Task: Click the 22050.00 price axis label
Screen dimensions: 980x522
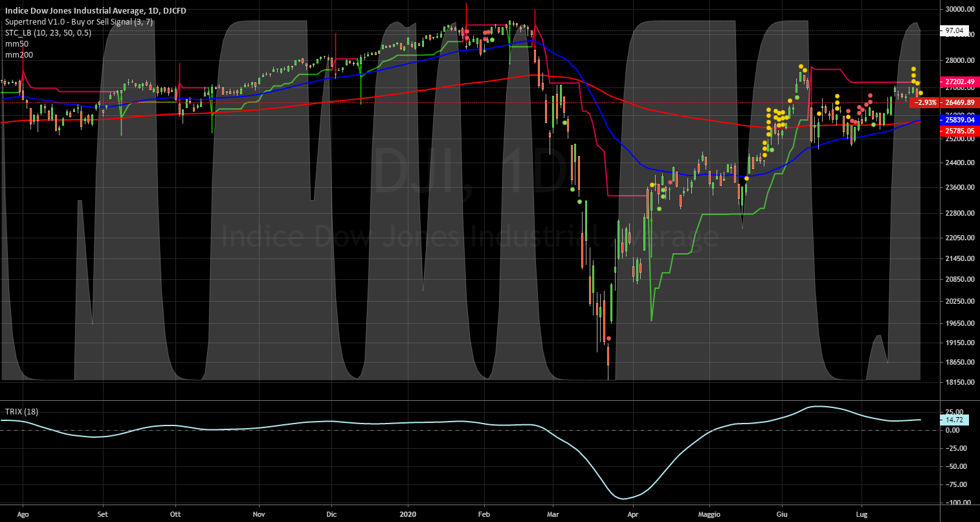Action: click(x=959, y=238)
